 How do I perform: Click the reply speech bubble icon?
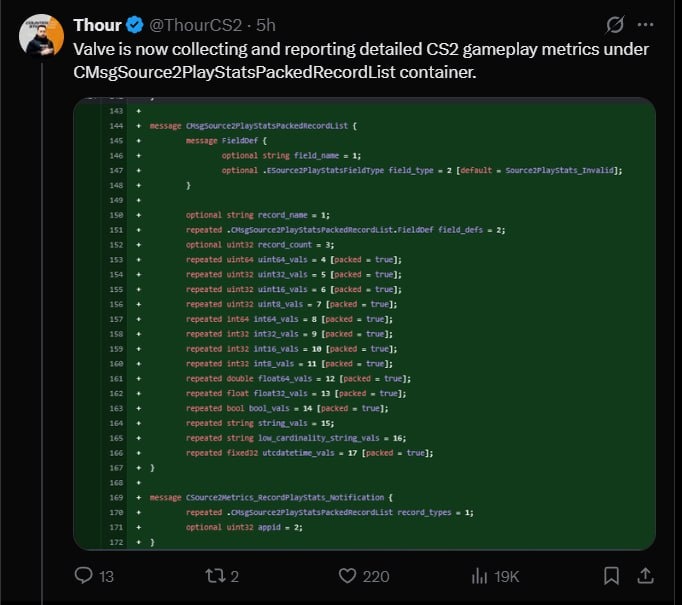(84, 575)
